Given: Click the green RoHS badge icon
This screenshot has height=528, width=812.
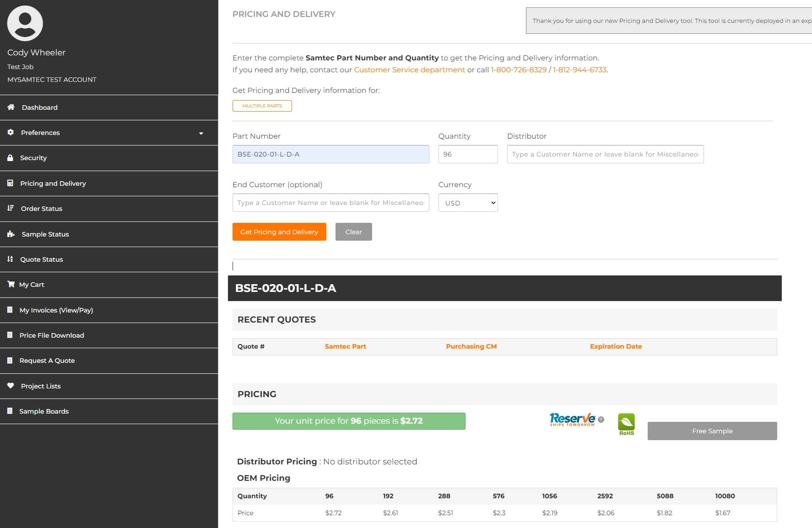Looking at the screenshot, I should tap(627, 424).
